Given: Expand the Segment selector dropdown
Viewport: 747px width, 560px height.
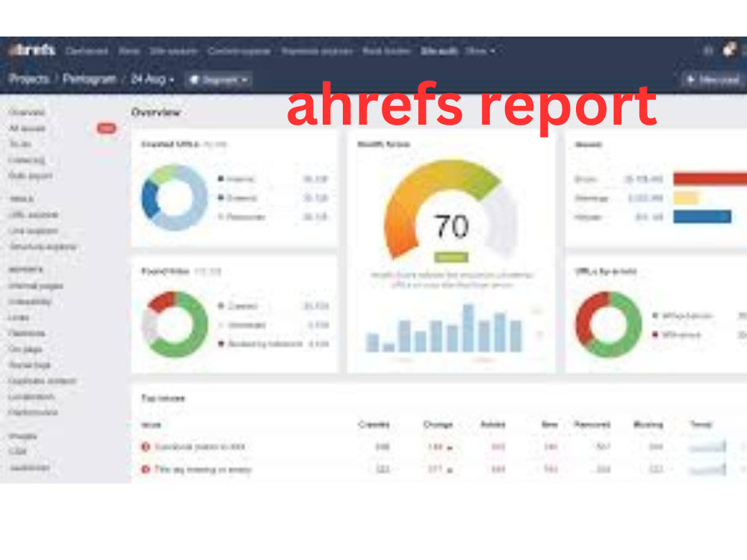Looking at the screenshot, I should [x=217, y=79].
